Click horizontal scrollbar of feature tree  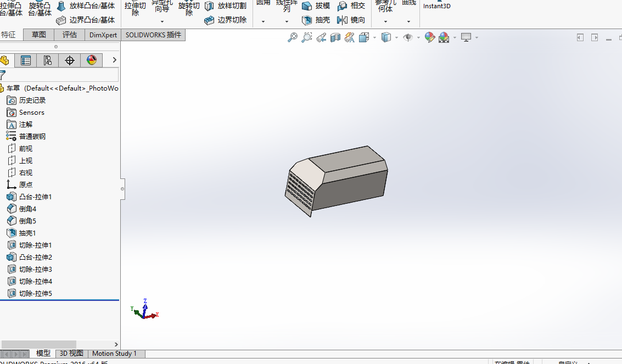pyautogui.click(x=39, y=344)
